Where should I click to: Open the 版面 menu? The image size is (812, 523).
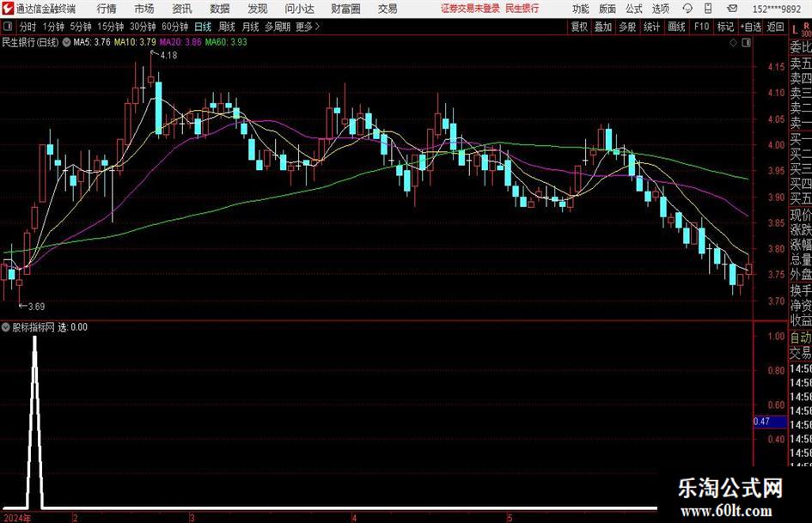tap(607, 9)
